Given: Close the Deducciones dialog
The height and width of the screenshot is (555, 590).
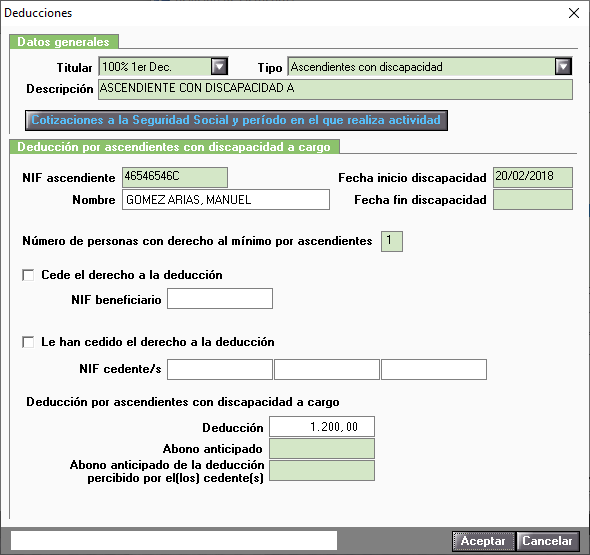Looking at the screenshot, I should point(574,13).
